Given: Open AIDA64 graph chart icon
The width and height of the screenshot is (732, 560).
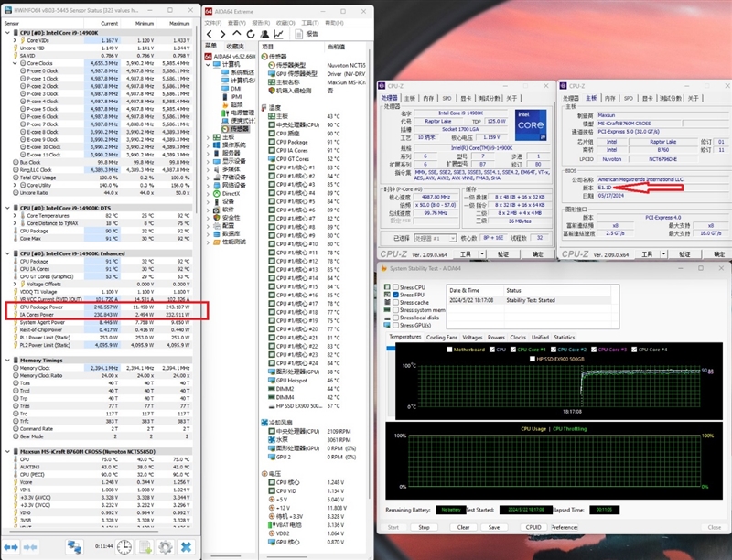Looking at the screenshot, I should coord(278,34).
